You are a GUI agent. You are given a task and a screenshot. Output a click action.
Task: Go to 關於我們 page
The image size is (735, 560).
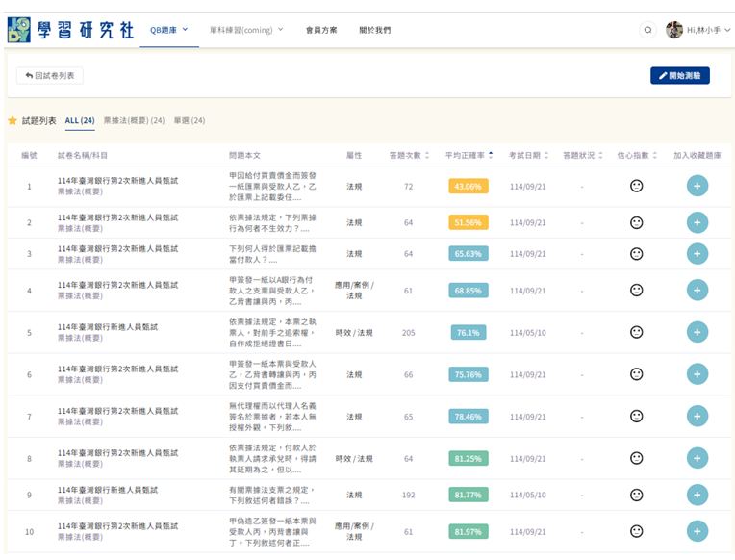pos(374,30)
